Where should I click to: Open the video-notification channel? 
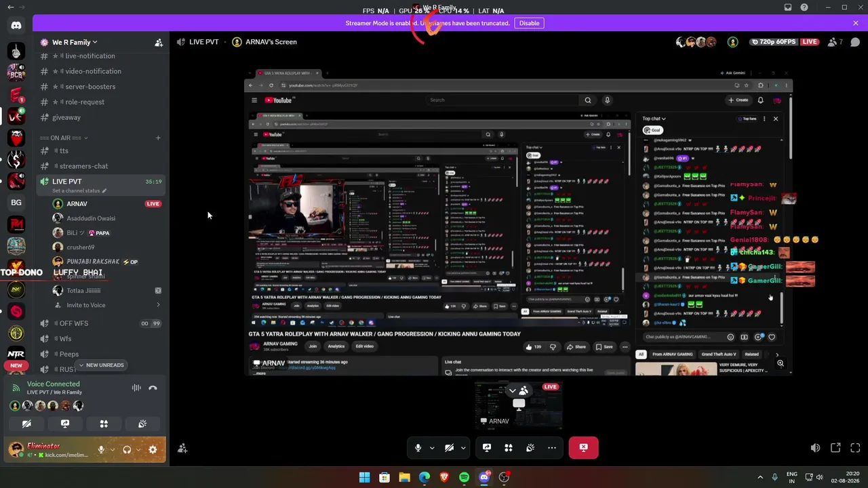point(100,71)
